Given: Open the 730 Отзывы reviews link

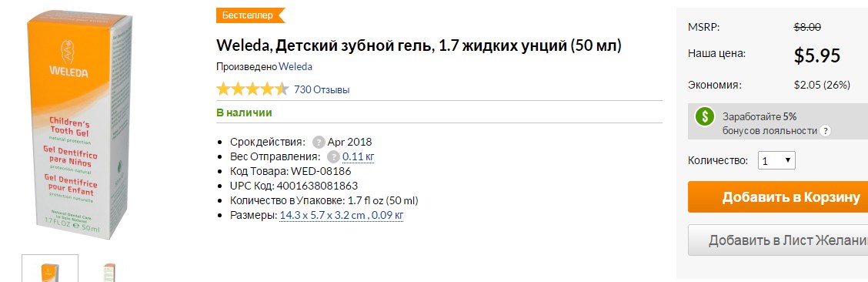Looking at the screenshot, I should coord(322,89).
